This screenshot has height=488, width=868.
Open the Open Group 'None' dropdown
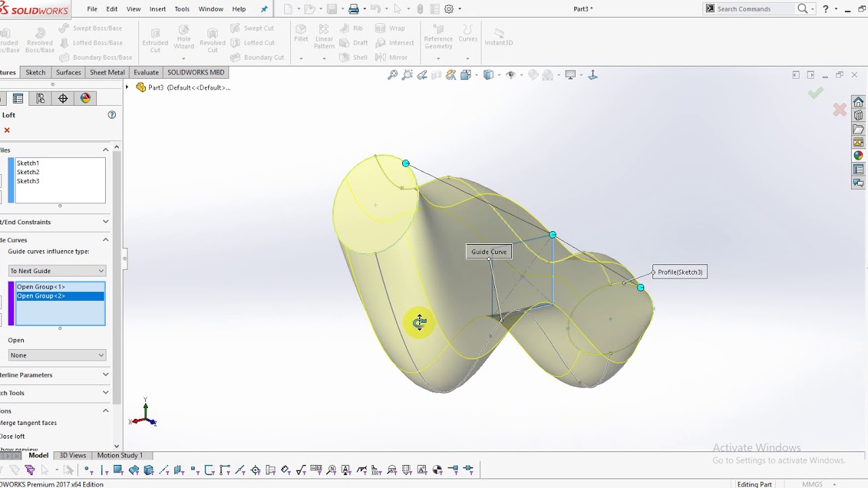pos(57,355)
